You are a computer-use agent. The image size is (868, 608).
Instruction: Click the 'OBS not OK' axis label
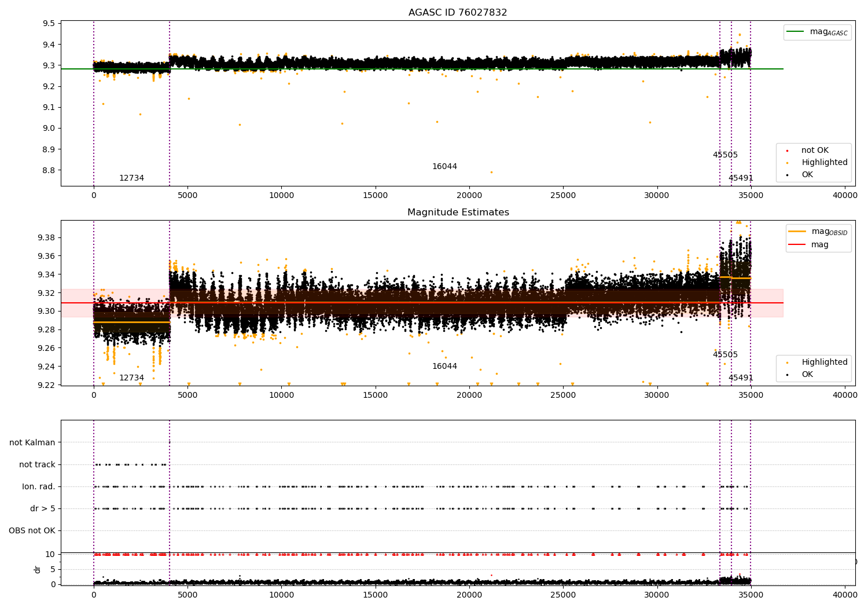pyautogui.click(x=32, y=531)
